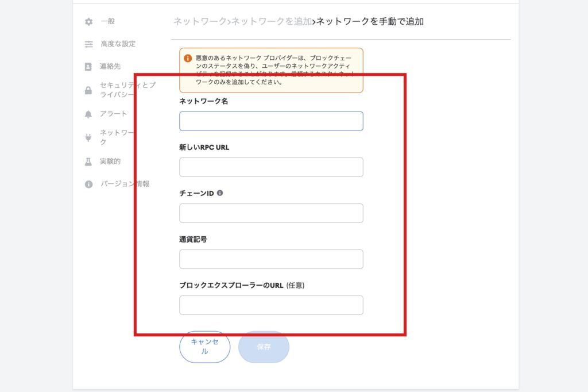Select the 通貨記号 input field

pos(271,259)
